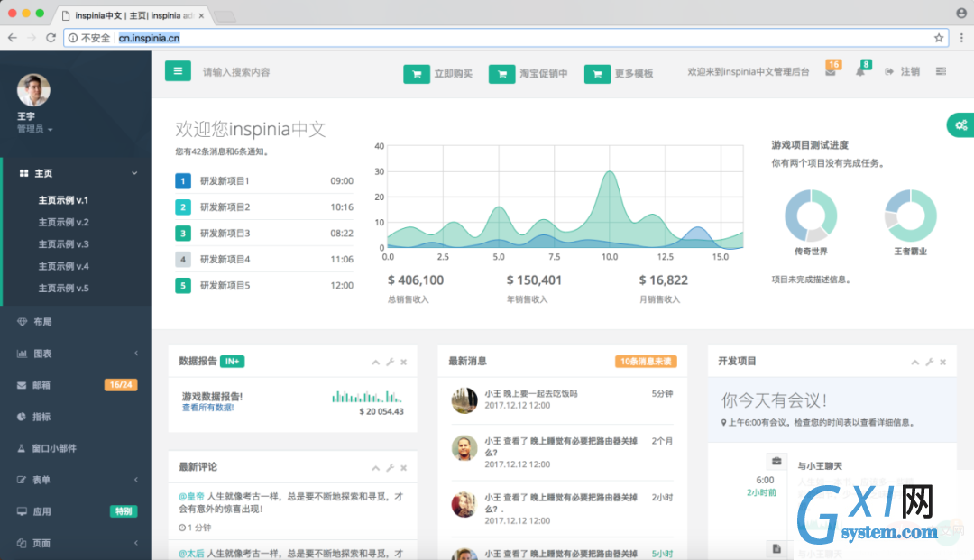
Task: Go back with the browser back arrow
Action: click(x=13, y=38)
